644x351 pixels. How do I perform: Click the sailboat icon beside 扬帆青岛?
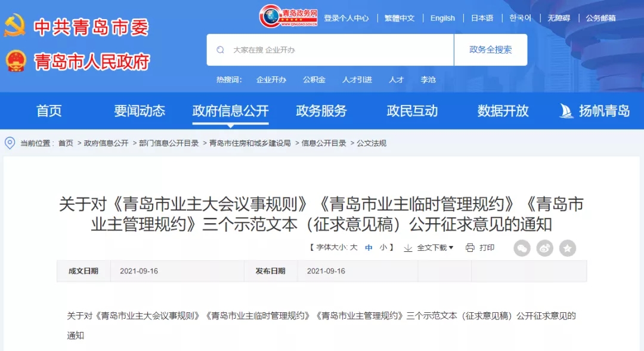[x=566, y=111]
